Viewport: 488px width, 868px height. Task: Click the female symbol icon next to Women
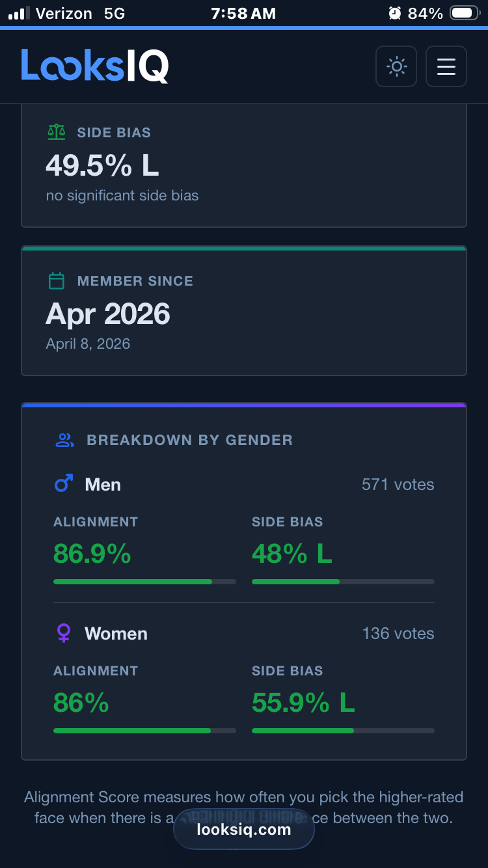(x=63, y=633)
